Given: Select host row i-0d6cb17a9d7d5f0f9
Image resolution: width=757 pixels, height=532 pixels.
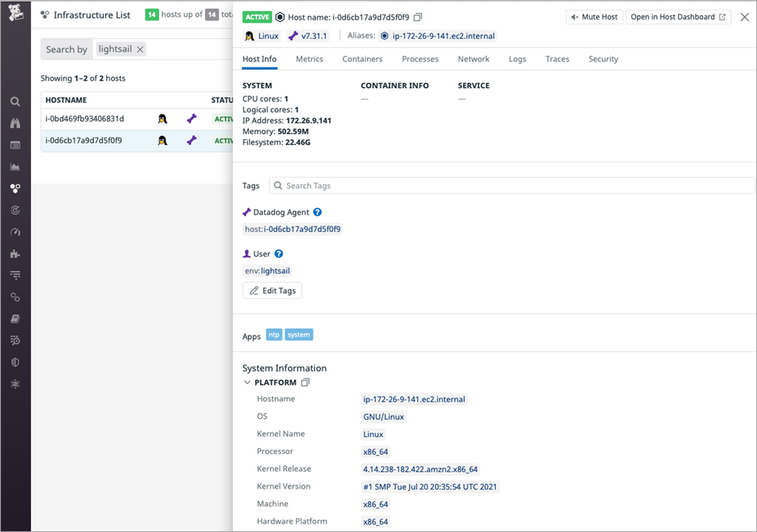Looking at the screenshot, I should pyautogui.click(x=137, y=140).
